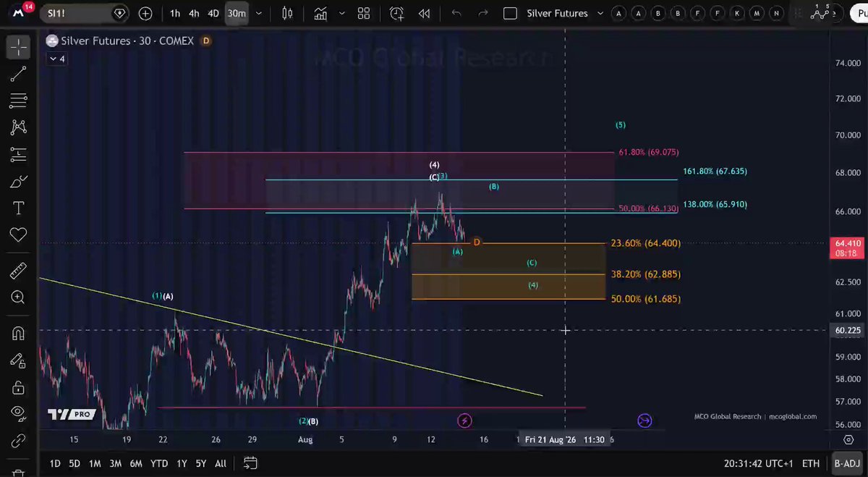868x477 pixels.
Task: Open the forecasting and projection tools
Action: [x=18, y=153]
